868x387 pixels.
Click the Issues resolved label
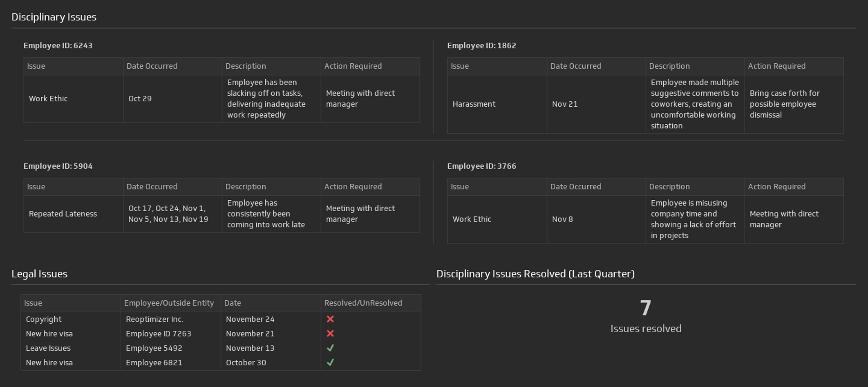click(646, 329)
